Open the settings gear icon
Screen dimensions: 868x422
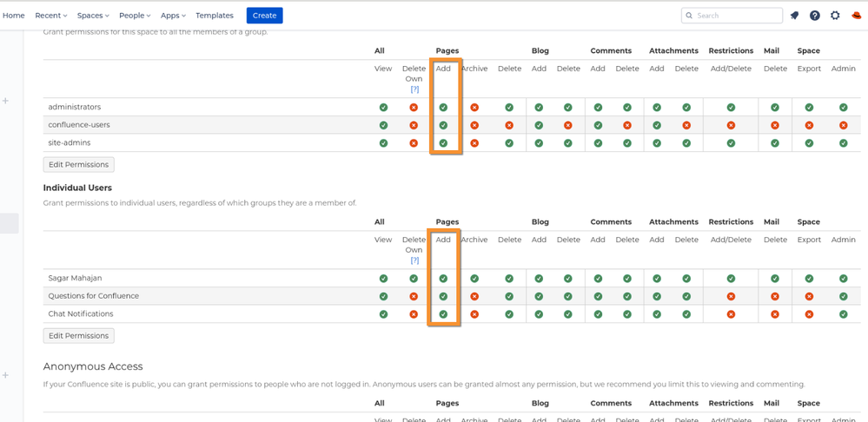(835, 16)
